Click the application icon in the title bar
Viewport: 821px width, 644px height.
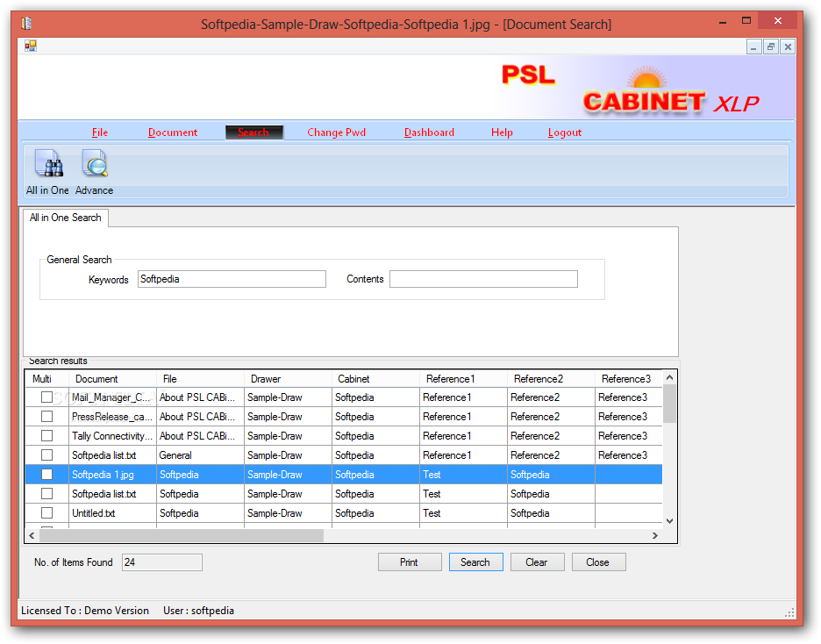point(26,24)
